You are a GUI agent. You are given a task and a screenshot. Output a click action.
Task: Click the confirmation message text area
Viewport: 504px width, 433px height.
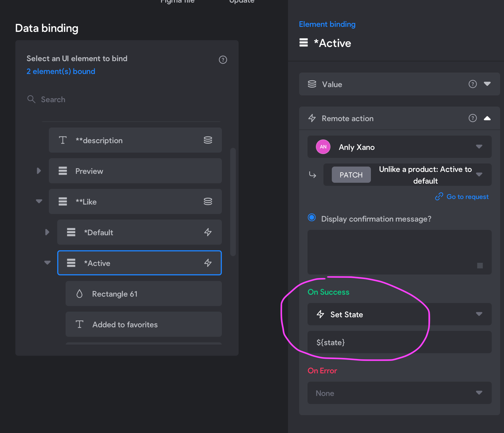pos(400,252)
